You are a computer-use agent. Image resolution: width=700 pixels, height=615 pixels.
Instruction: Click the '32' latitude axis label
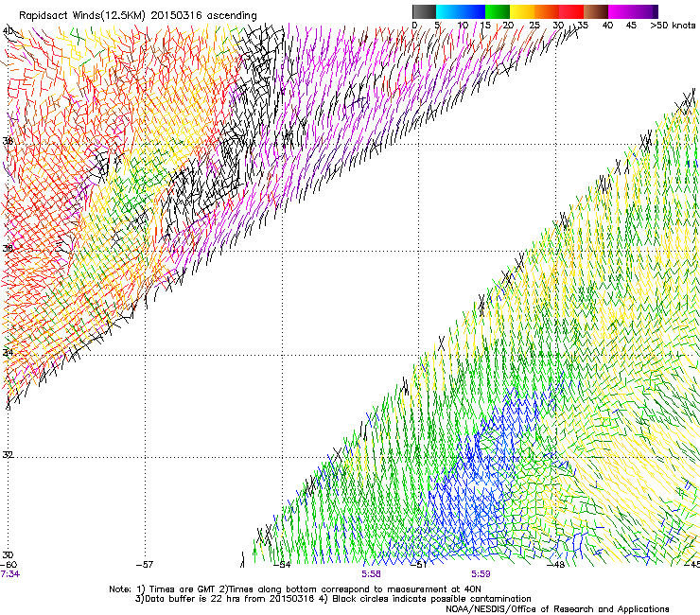(x=8, y=455)
